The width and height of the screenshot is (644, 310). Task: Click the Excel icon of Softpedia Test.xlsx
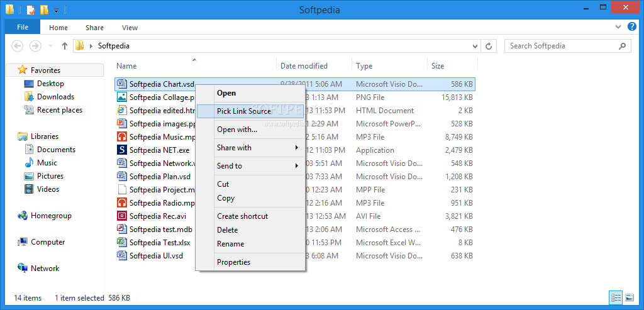(x=121, y=242)
